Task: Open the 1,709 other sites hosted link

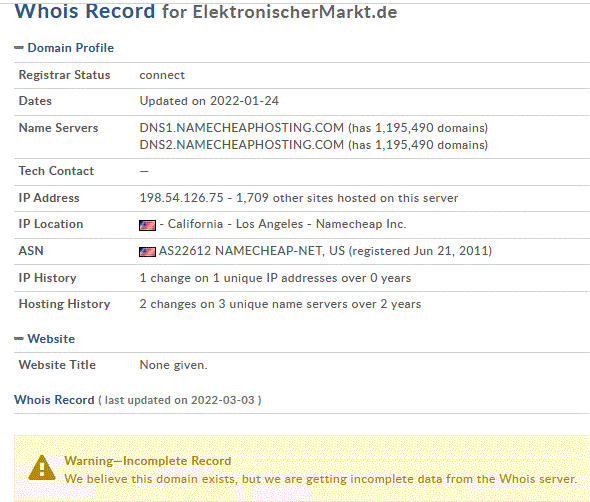Action: (347, 198)
